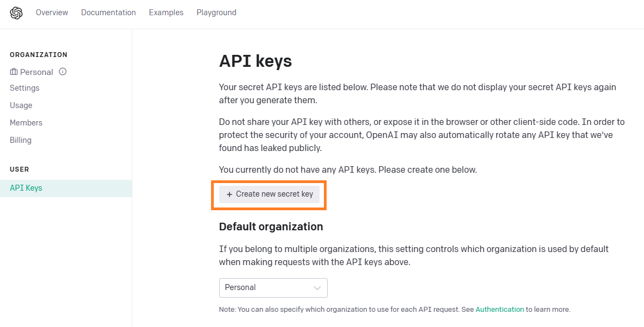Click the chevron on the Personal organization selector
The height and width of the screenshot is (327, 644).
[318, 288]
